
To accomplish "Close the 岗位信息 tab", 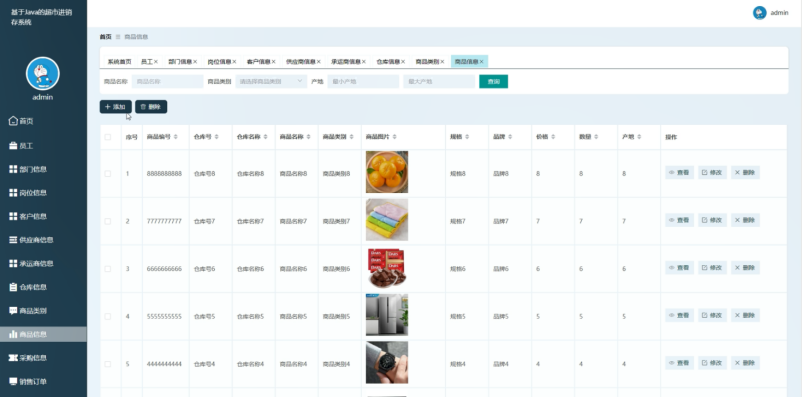I will point(234,61).
